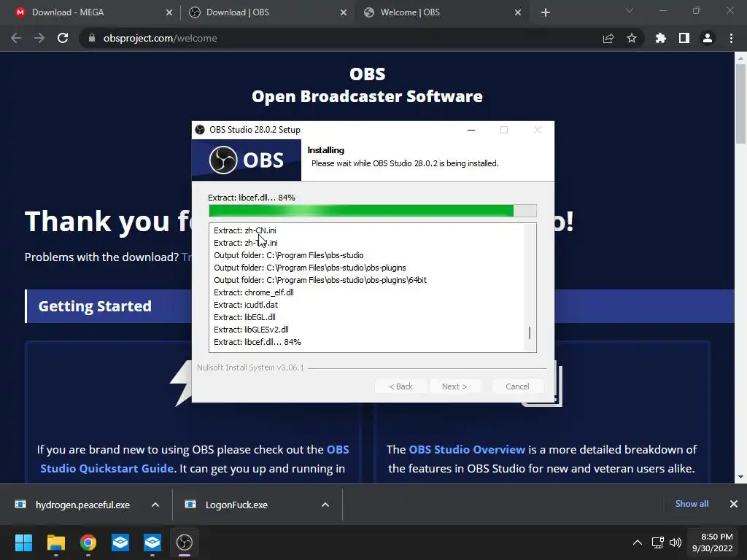Select the 'Extract: libGLESv2.dll' log entry

(251, 330)
